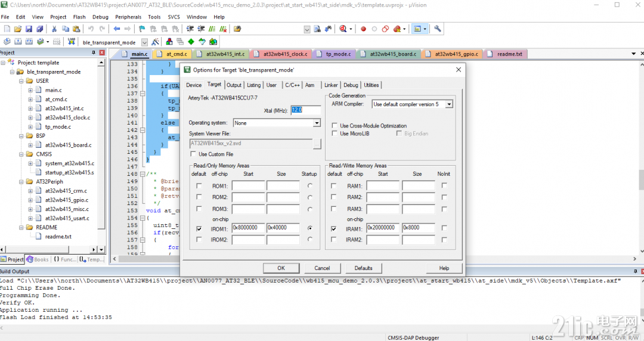This screenshot has height=341, width=644.
Task: Switch to at_cmd.c editor tab
Action: [x=172, y=54]
